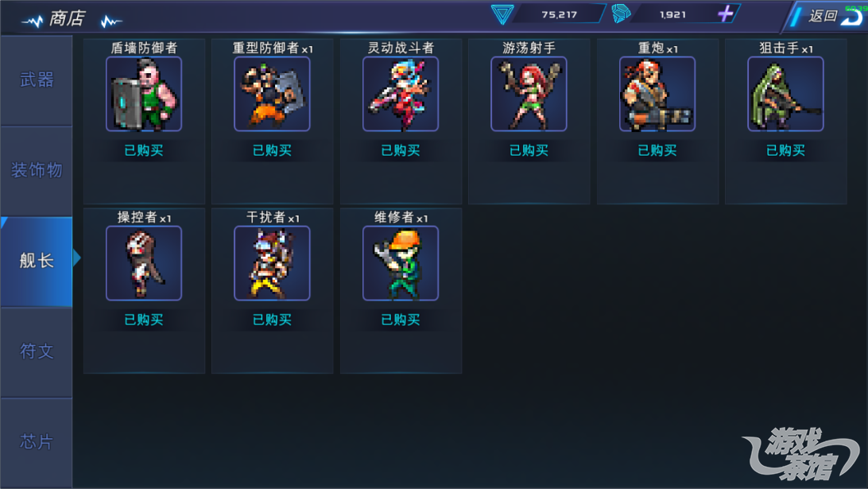Switch to the 武器 tab
Image resolution: width=868 pixels, height=489 pixels.
pyautogui.click(x=37, y=81)
